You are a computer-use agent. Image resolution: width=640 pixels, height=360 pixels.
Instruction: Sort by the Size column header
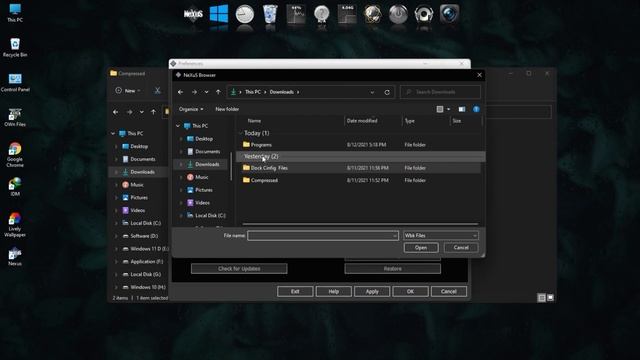click(x=457, y=121)
